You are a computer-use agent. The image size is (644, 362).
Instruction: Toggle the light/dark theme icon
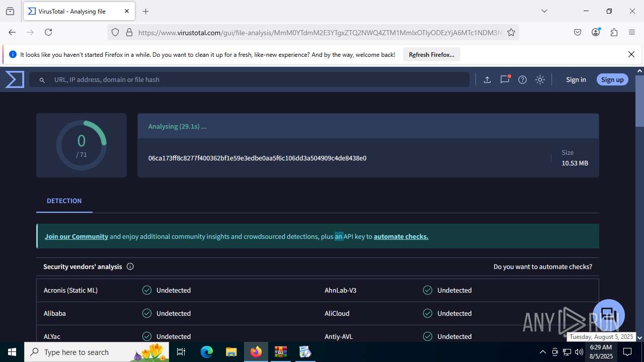coord(540,79)
